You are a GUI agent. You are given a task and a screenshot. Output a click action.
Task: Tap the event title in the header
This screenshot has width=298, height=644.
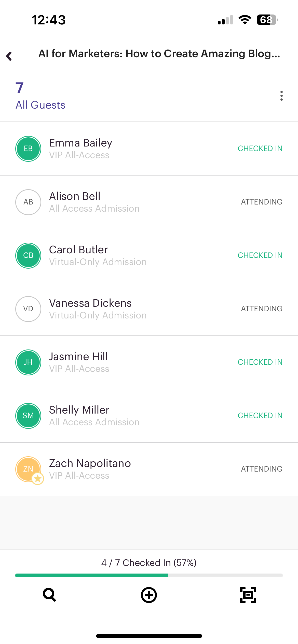coord(159,54)
